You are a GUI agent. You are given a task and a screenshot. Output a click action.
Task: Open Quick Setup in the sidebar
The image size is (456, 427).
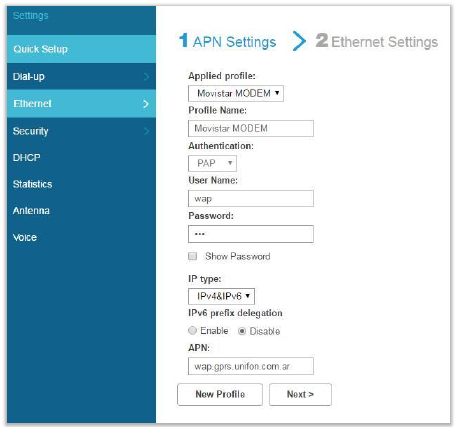[x=81, y=49]
